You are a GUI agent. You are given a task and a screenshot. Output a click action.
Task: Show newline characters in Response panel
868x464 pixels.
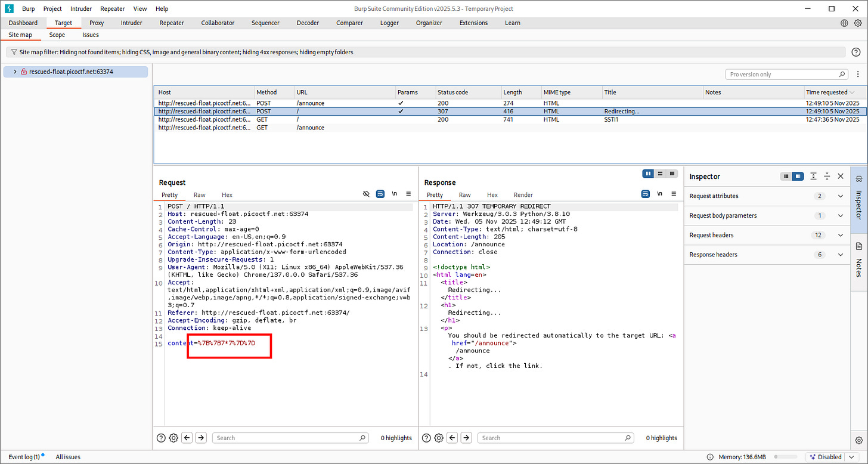pyautogui.click(x=659, y=194)
